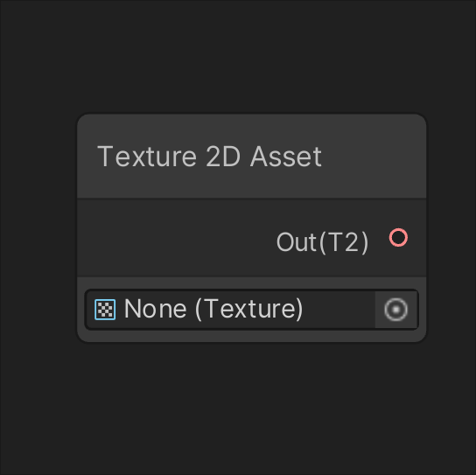Click empty canvas above the Texture 2D node
Image resolution: width=476 pixels, height=475 pixels.
[x=237, y=54]
